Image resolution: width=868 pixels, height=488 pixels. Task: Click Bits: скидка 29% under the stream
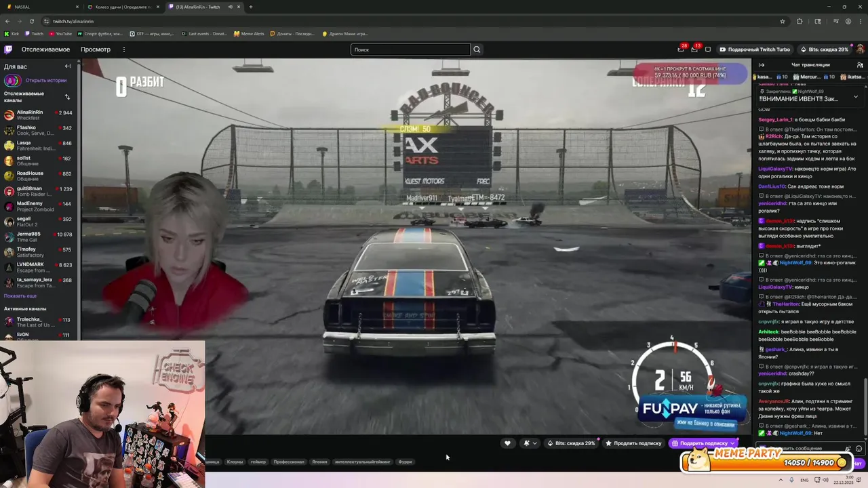571,443
